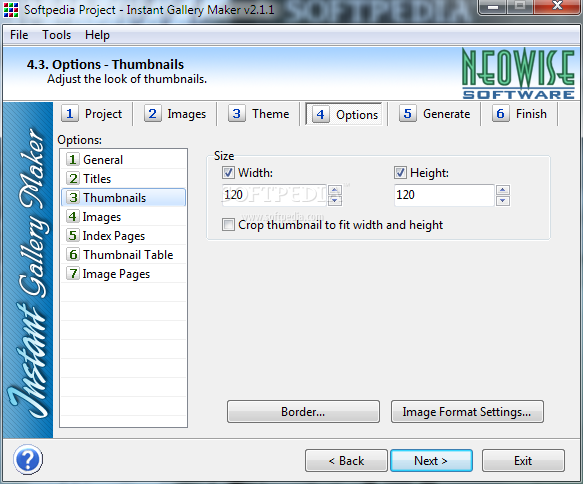Open the Help menu
This screenshot has height=484, width=583.
97,35
